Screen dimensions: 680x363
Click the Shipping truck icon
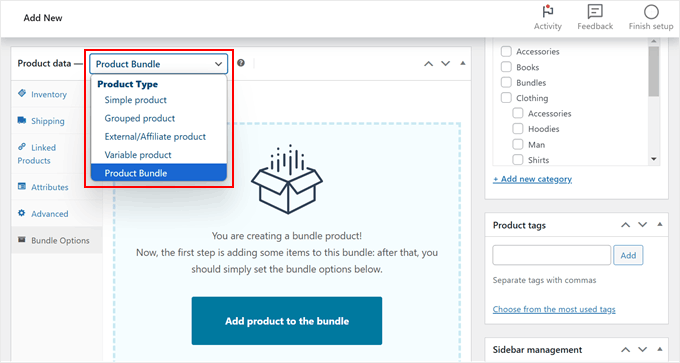22,120
